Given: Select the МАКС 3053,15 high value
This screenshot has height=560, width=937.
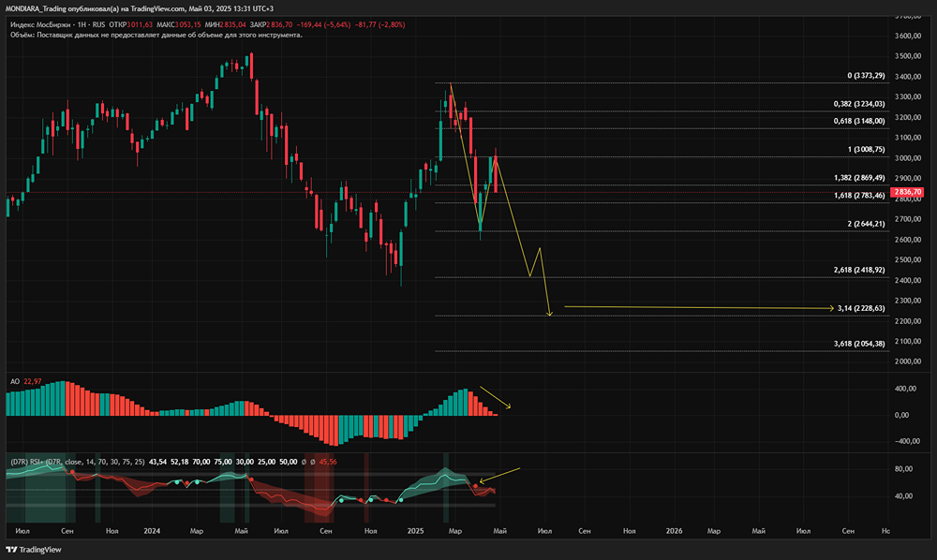Looking at the screenshot, I should coord(179,24).
